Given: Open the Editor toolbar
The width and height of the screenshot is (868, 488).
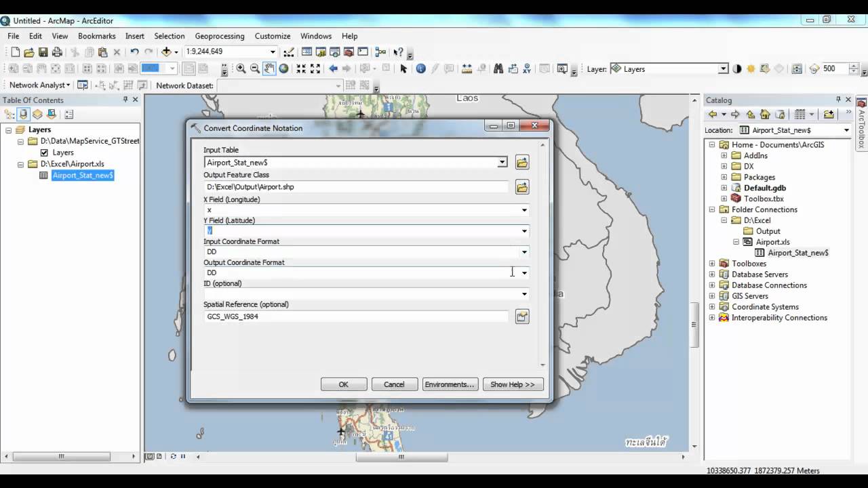Looking at the screenshot, I should [x=288, y=52].
